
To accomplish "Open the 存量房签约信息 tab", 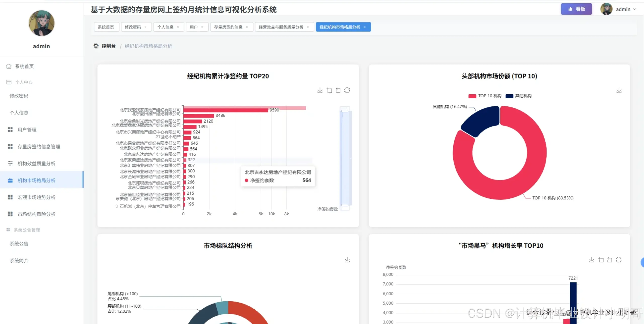I will coord(228,27).
